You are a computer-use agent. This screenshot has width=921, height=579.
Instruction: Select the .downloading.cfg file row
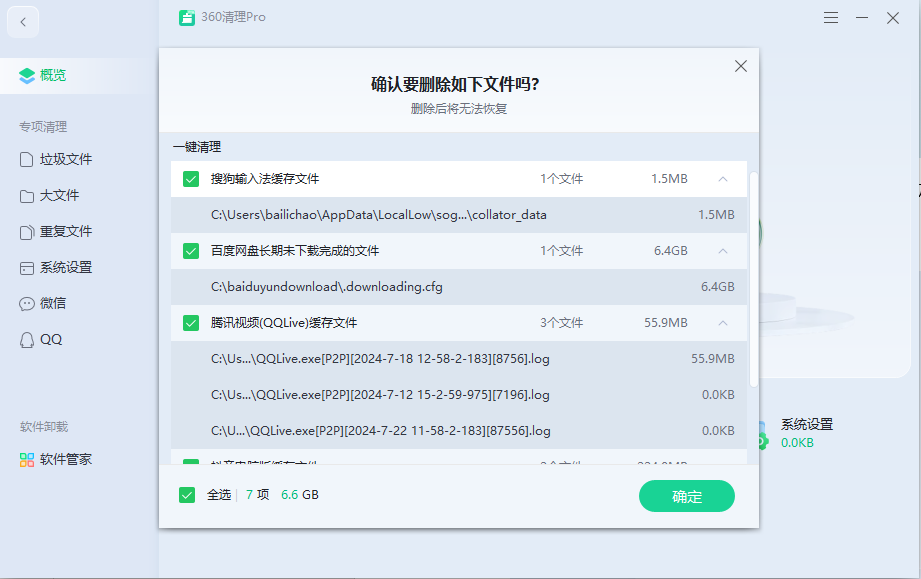coord(459,287)
